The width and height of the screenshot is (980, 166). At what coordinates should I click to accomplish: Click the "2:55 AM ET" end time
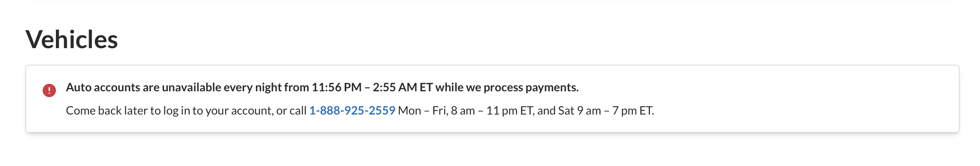(x=403, y=87)
